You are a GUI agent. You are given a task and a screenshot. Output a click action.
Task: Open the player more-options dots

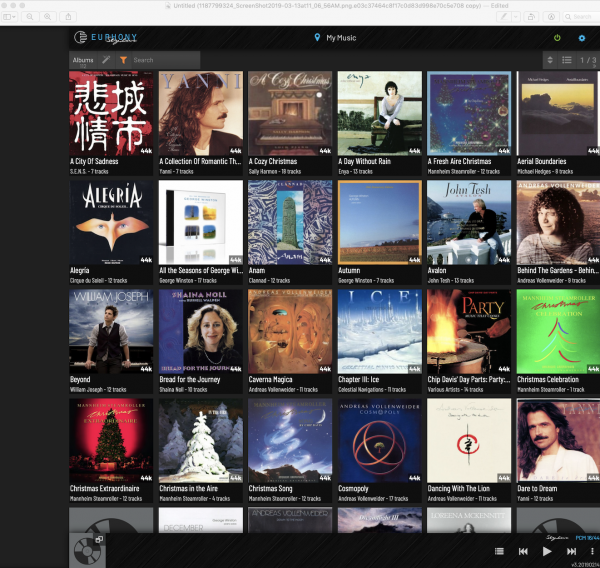(592, 551)
